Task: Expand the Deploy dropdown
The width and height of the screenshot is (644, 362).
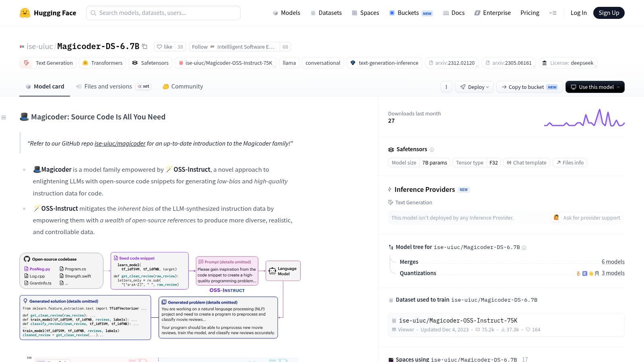Action: [474, 87]
